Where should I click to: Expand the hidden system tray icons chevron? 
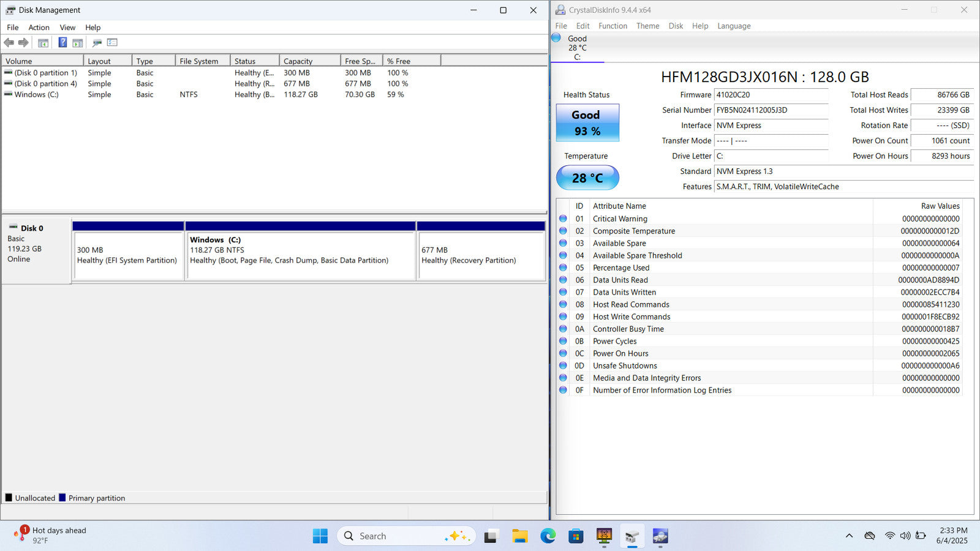click(x=849, y=536)
